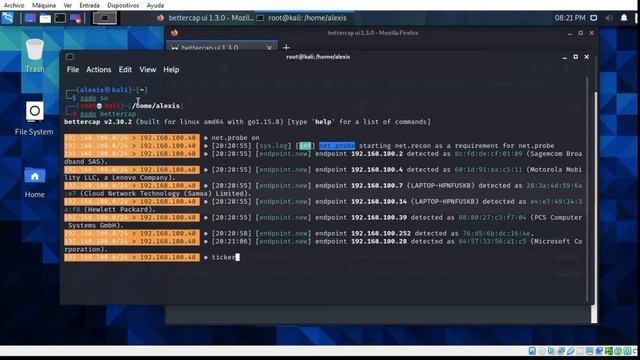Click endpoint address 192.168.100.252
The image size is (640, 360).
pos(381,233)
